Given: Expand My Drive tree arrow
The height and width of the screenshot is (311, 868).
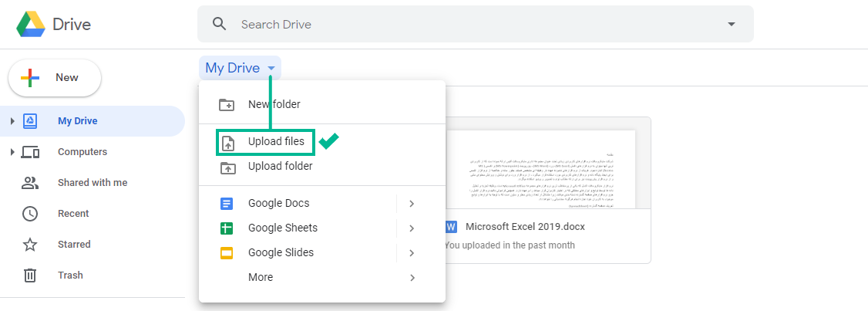Looking at the screenshot, I should click(12, 121).
